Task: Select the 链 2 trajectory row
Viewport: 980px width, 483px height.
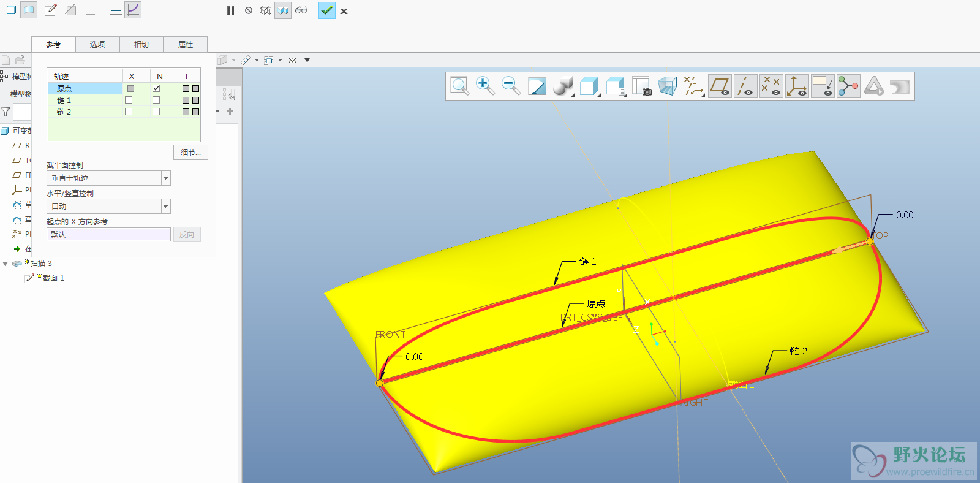Action: [124, 112]
